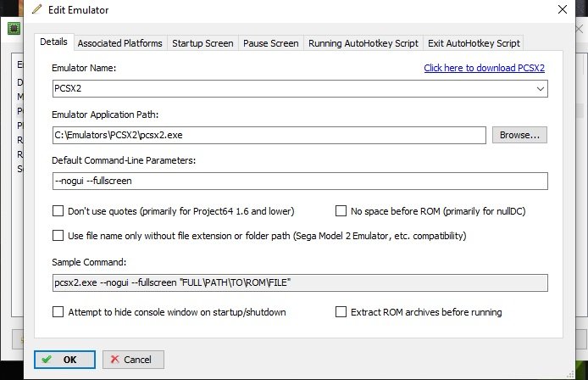Screen dimensions: 588x380
Task: Close the Edit Emulator dialog
Action: pos(562,10)
